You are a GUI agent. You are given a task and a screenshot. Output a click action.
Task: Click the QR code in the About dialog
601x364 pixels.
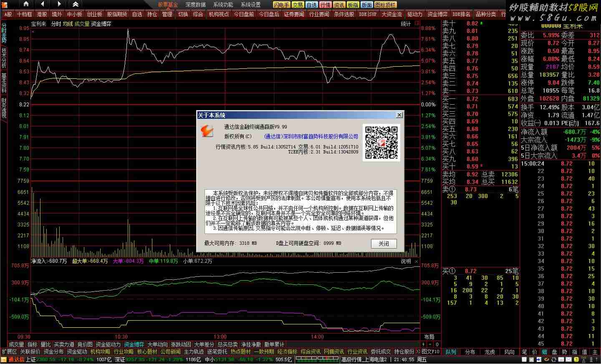point(381,143)
